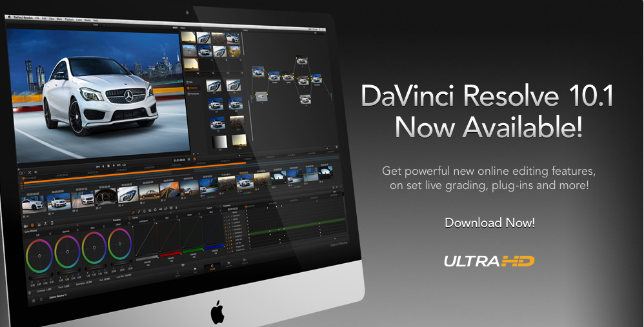Screen dimensions: 644x327
Task: Open the Edit menu
Action: [44, 19]
